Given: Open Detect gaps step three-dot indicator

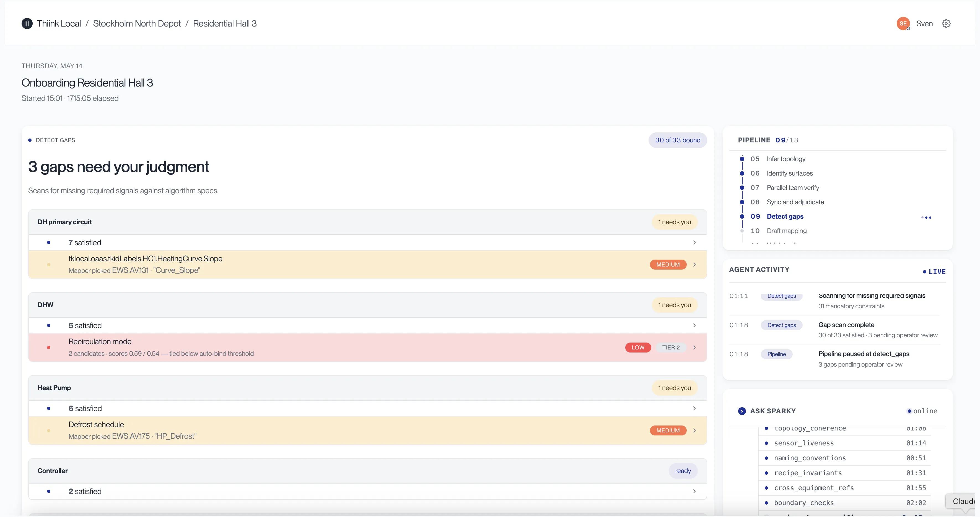Looking at the screenshot, I should coord(926,217).
